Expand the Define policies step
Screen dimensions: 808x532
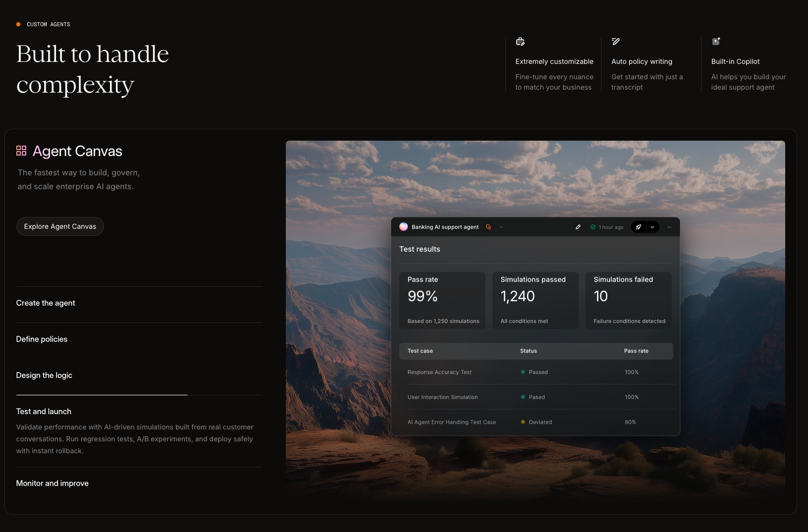139,339
